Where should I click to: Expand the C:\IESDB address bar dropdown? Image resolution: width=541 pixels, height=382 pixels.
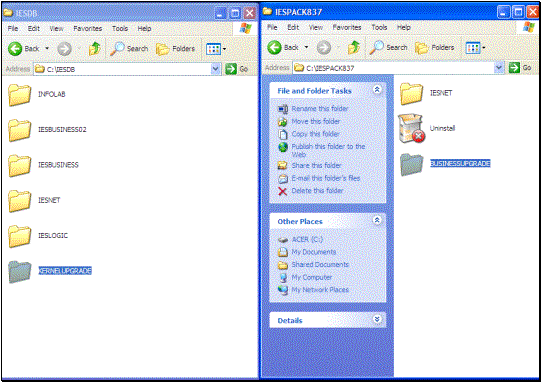pyautogui.click(x=216, y=69)
